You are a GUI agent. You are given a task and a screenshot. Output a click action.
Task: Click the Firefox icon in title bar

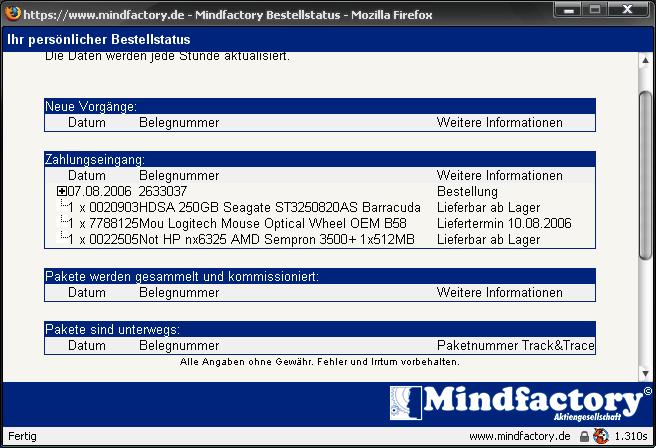click(12, 13)
